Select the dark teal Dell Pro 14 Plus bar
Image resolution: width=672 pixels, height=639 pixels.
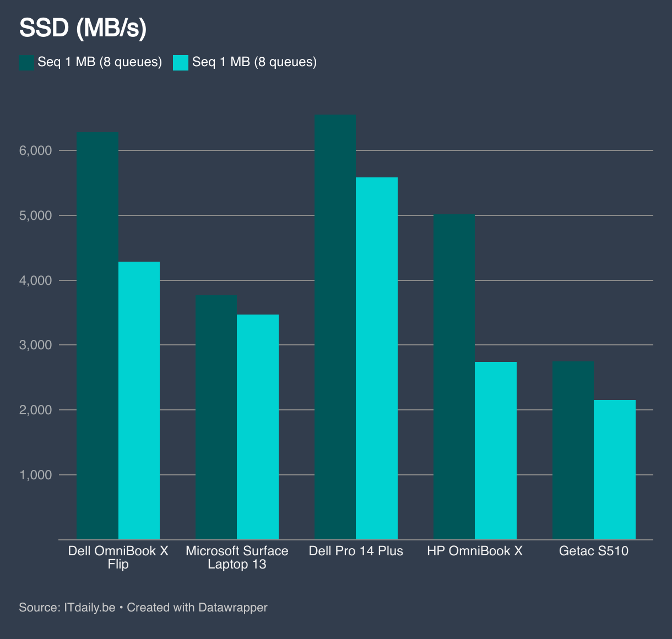pyautogui.click(x=335, y=327)
